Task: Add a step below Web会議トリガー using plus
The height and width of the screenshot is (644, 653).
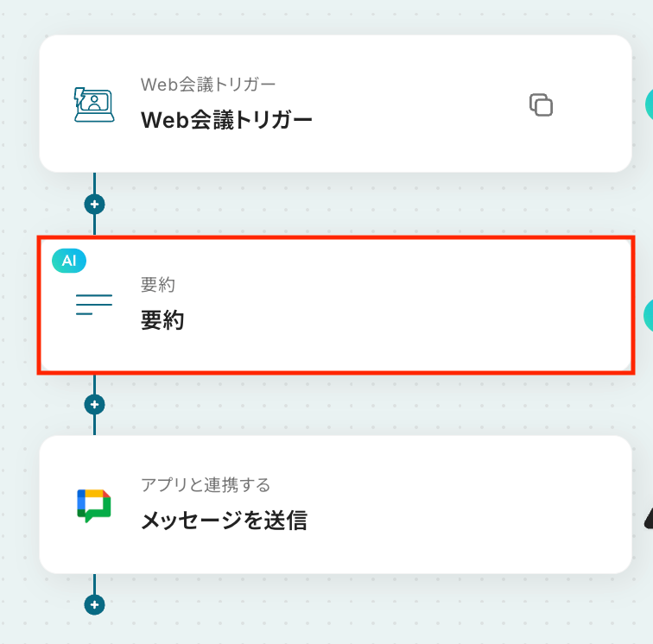Action: click(x=94, y=205)
